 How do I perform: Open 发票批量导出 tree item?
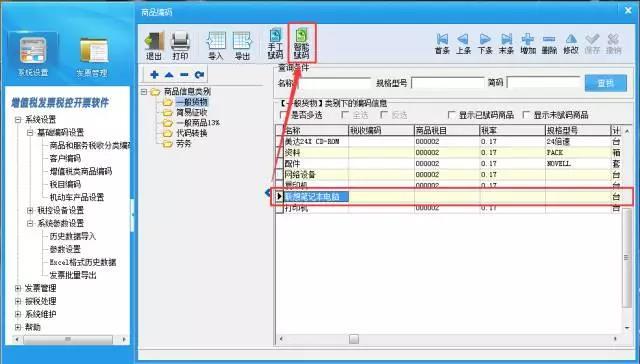pos(73,275)
